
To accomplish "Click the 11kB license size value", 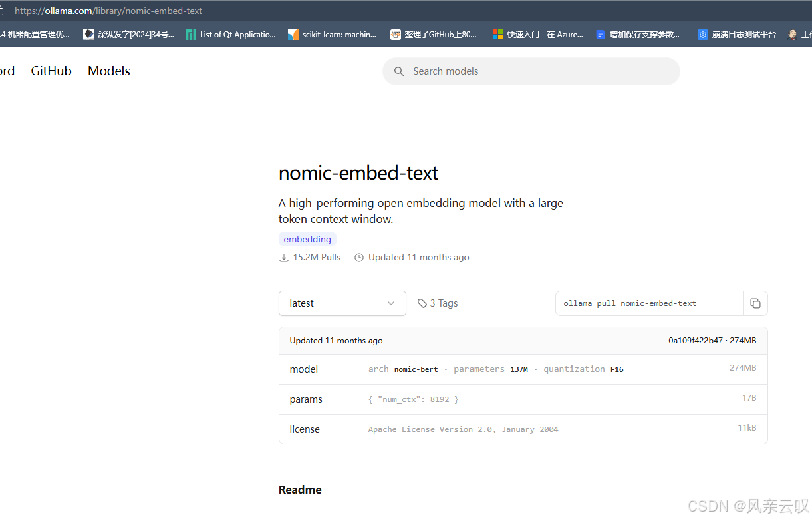I will 747,428.
